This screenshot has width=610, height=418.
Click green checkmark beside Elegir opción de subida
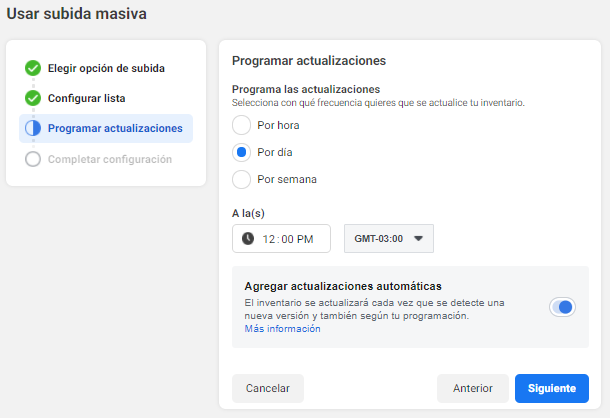33,68
